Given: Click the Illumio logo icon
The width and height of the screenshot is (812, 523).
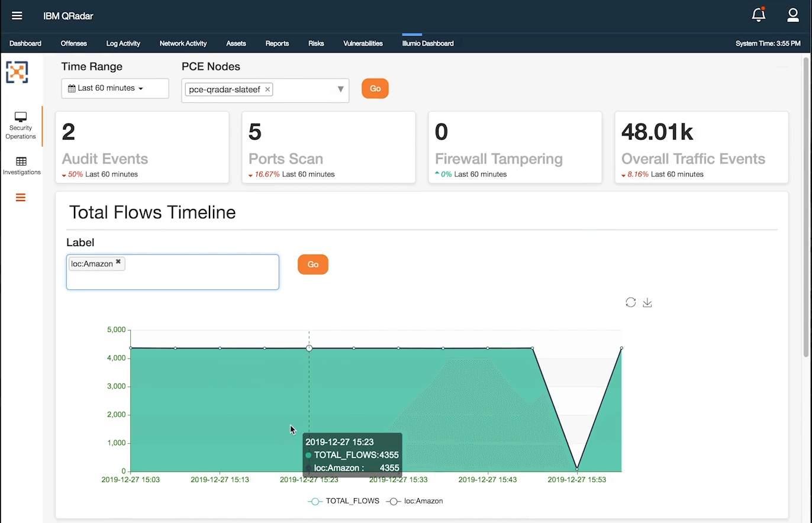Looking at the screenshot, I should coord(17,72).
